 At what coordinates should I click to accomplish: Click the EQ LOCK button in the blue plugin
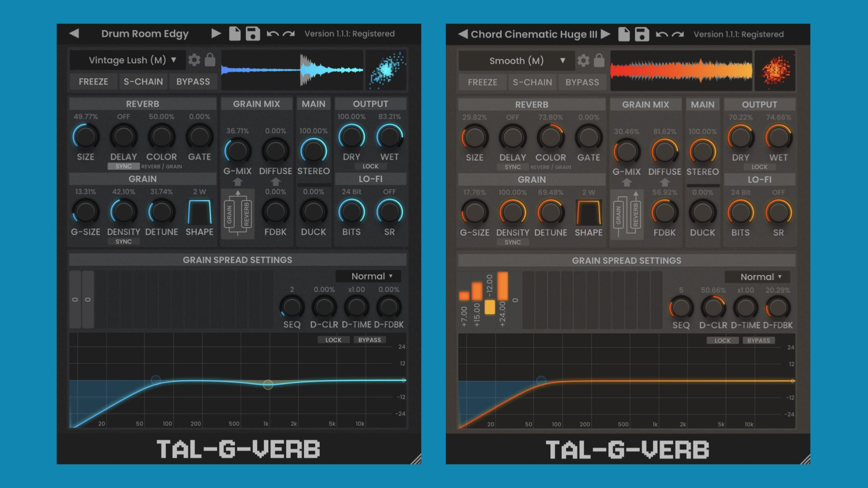click(333, 340)
